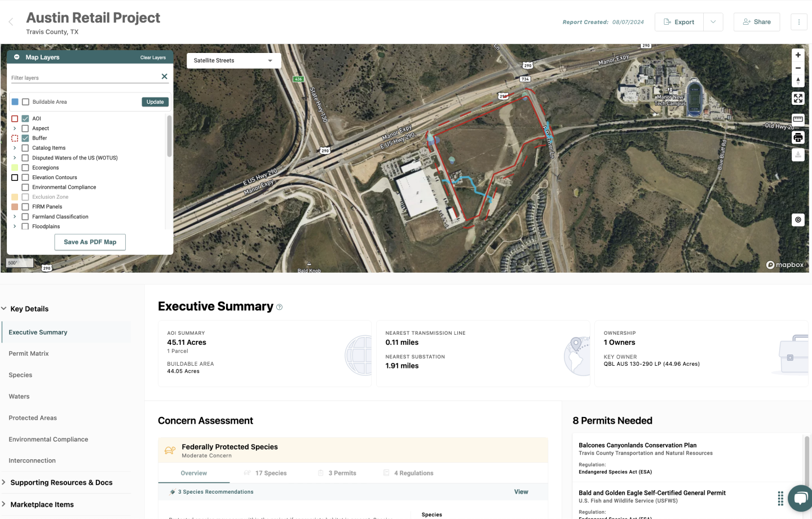Print the current map
The image size is (812, 519).
[x=797, y=137]
